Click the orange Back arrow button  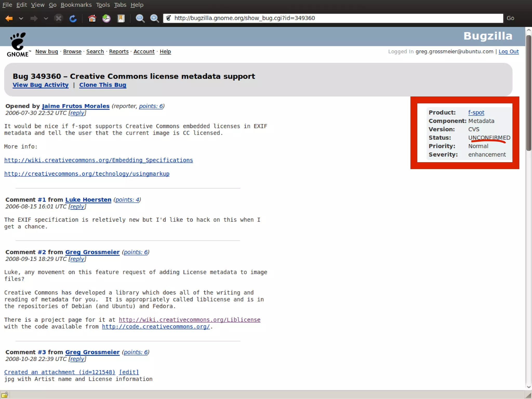tap(9, 18)
